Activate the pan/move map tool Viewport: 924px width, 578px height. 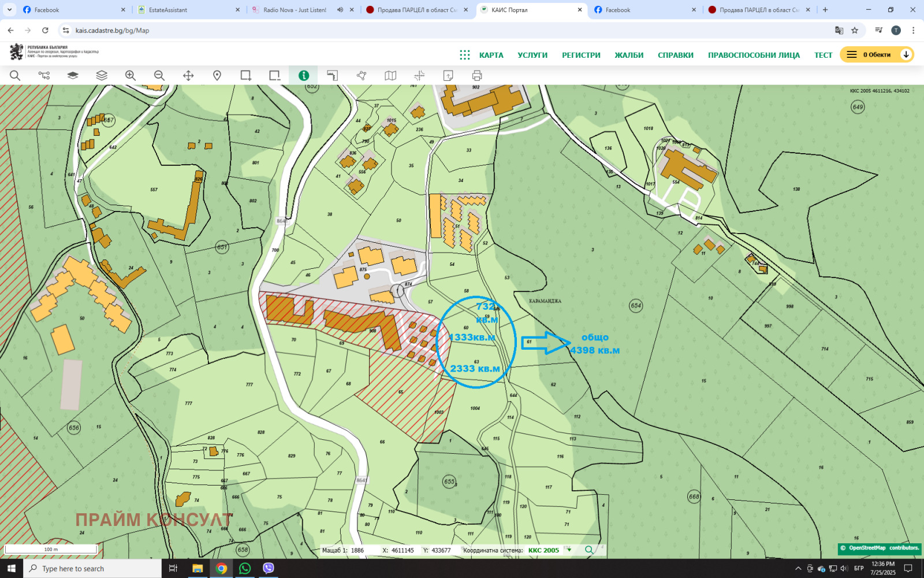click(x=188, y=76)
